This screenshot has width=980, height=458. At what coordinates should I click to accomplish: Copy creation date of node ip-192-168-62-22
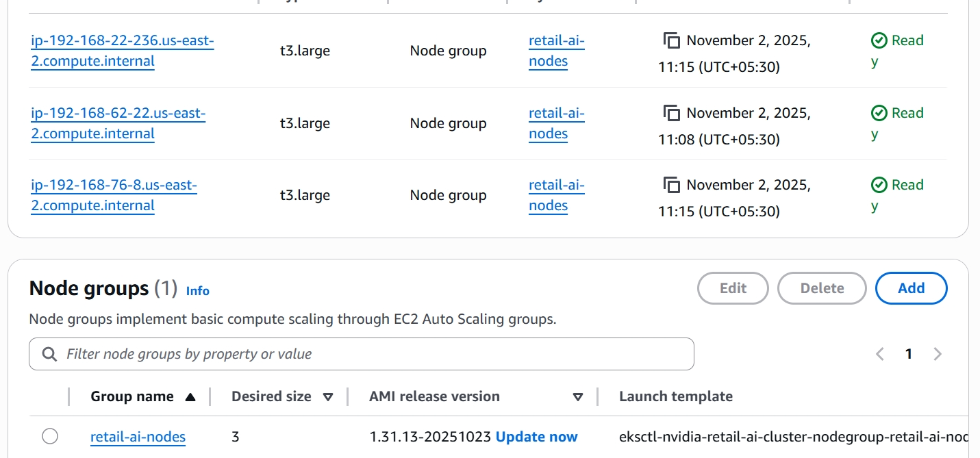pos(672,113)
